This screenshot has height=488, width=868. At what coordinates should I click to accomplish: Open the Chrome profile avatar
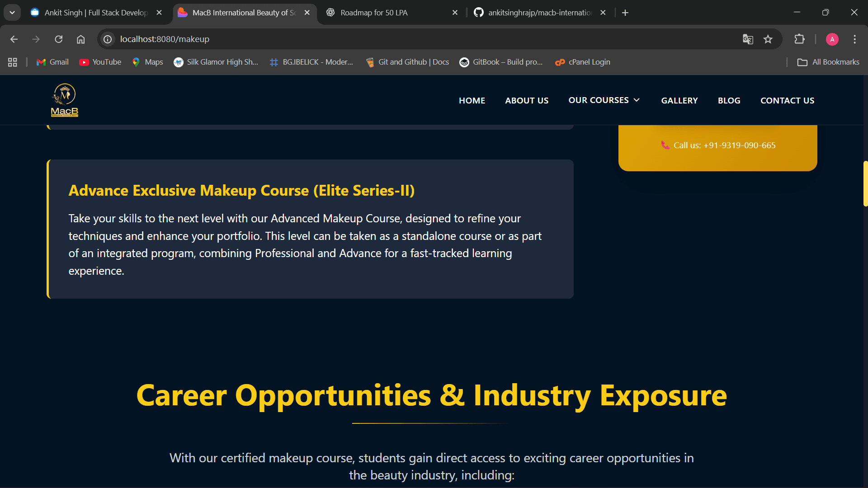tap(832, 39)
